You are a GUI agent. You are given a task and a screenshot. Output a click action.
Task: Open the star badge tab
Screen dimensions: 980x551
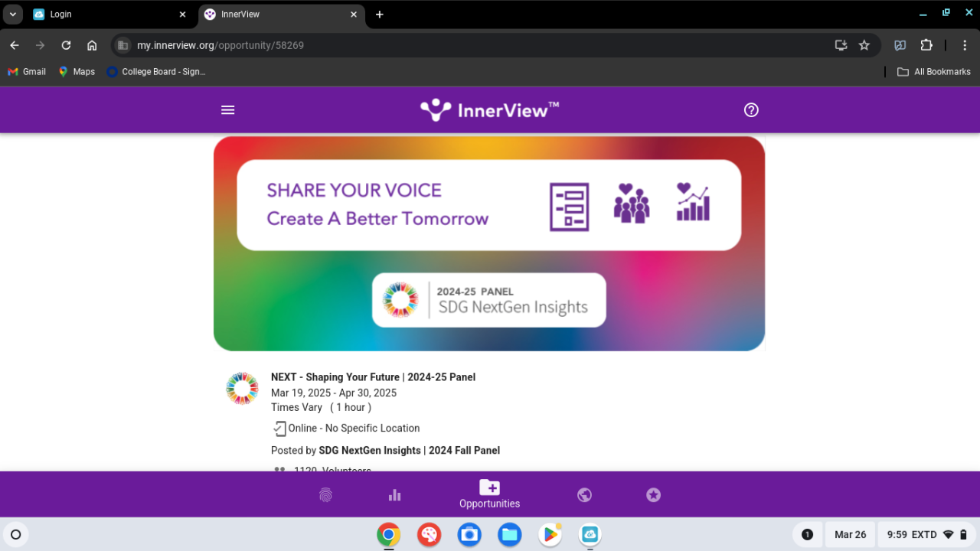tap(653, 495)
